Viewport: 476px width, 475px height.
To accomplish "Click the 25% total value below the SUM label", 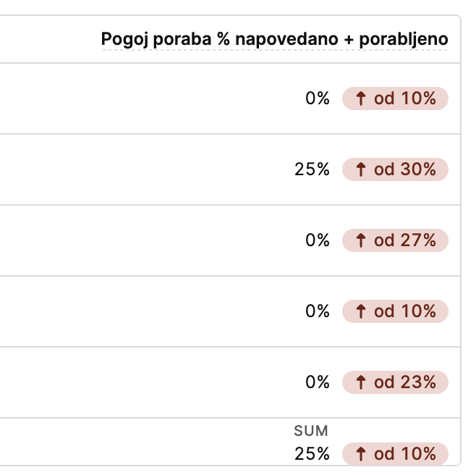I will tap(312, 454).
